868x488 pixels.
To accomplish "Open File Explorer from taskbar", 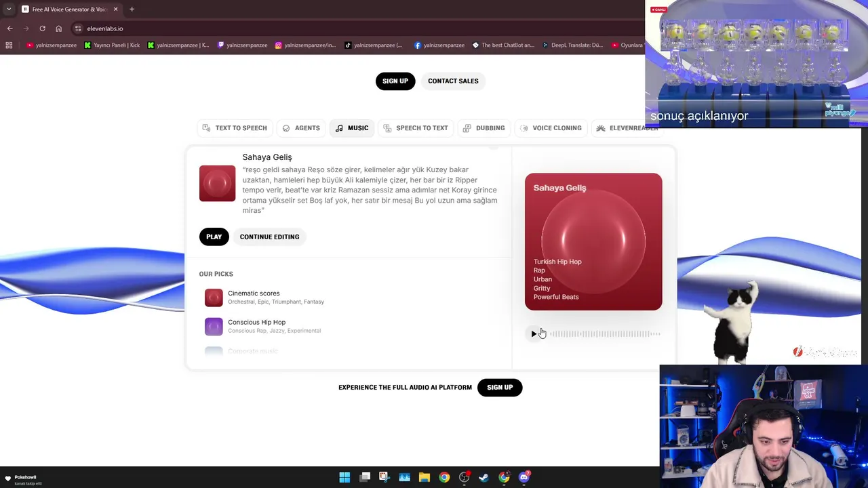I will point(424,477).
